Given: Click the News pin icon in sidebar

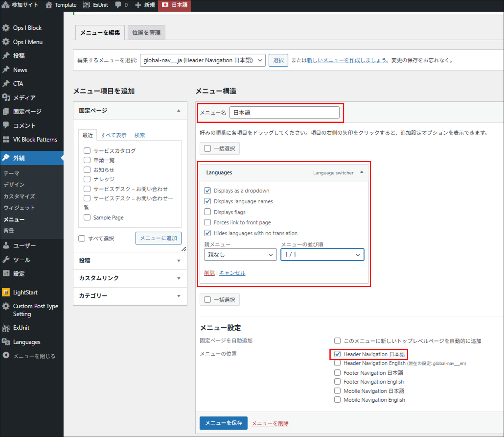Looking at the screenshot, I should point(6,70).
